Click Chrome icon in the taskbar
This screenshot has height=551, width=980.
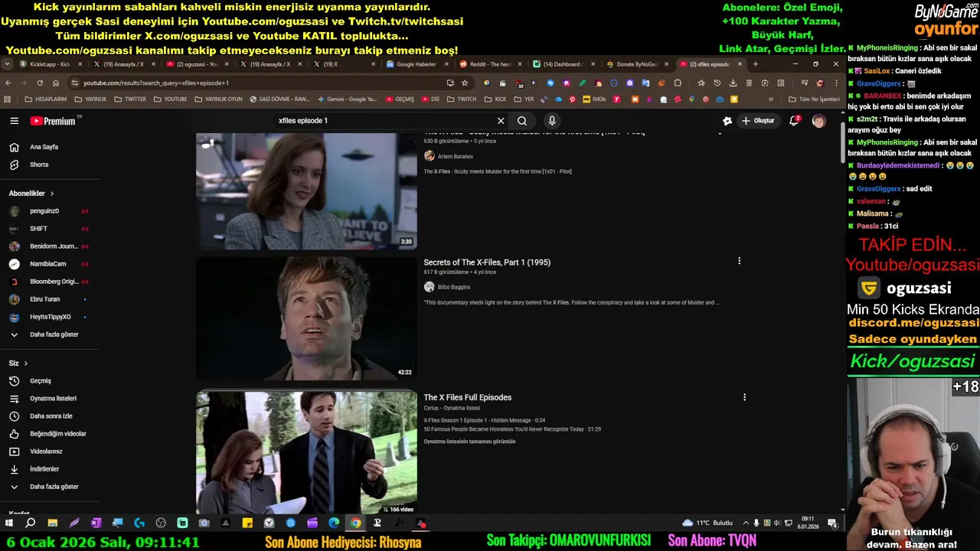(355, 523)
